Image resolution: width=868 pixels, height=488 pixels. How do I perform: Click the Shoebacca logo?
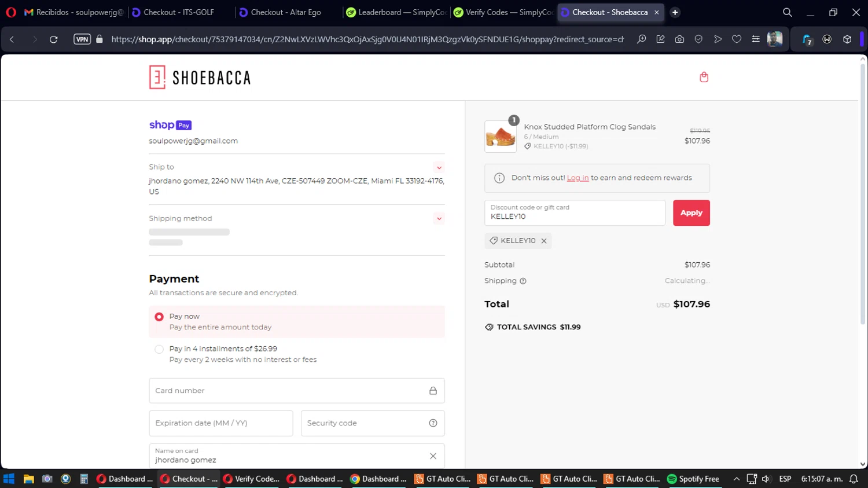200,77
